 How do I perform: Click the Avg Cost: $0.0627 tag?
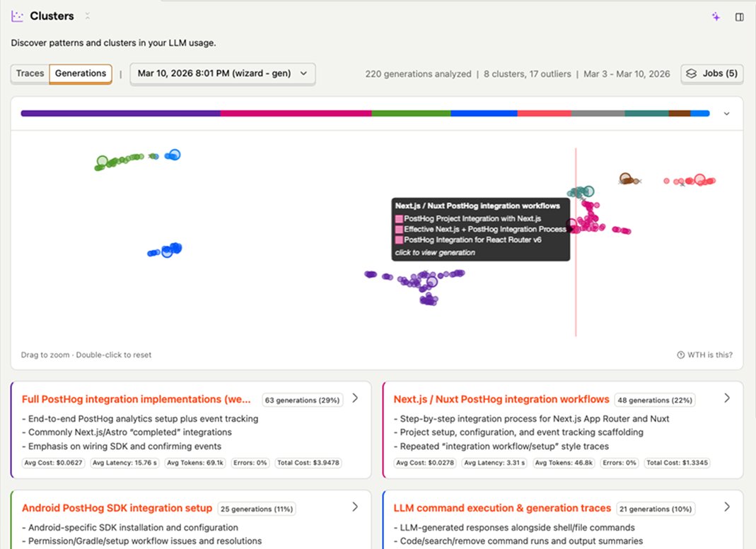[x=54, y=463]
